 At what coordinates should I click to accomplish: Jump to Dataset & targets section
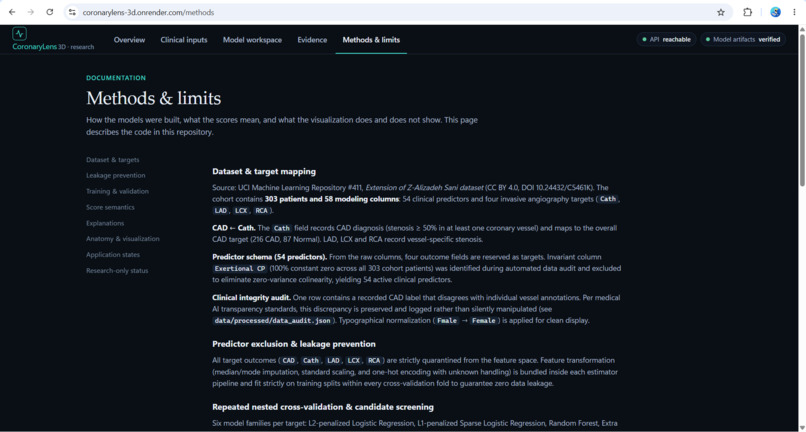pyautogui.click(x=113, y=160)
